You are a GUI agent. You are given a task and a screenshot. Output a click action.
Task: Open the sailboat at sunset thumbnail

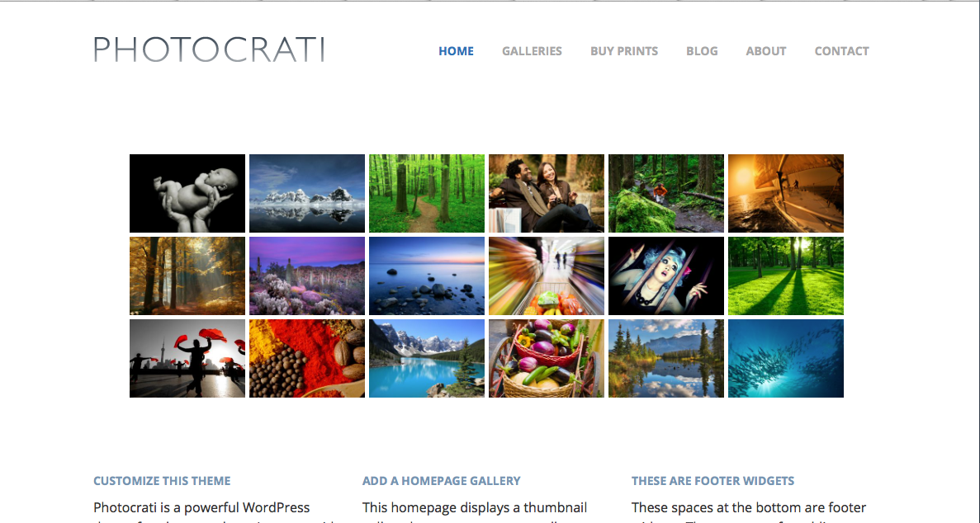pos(786,194)
